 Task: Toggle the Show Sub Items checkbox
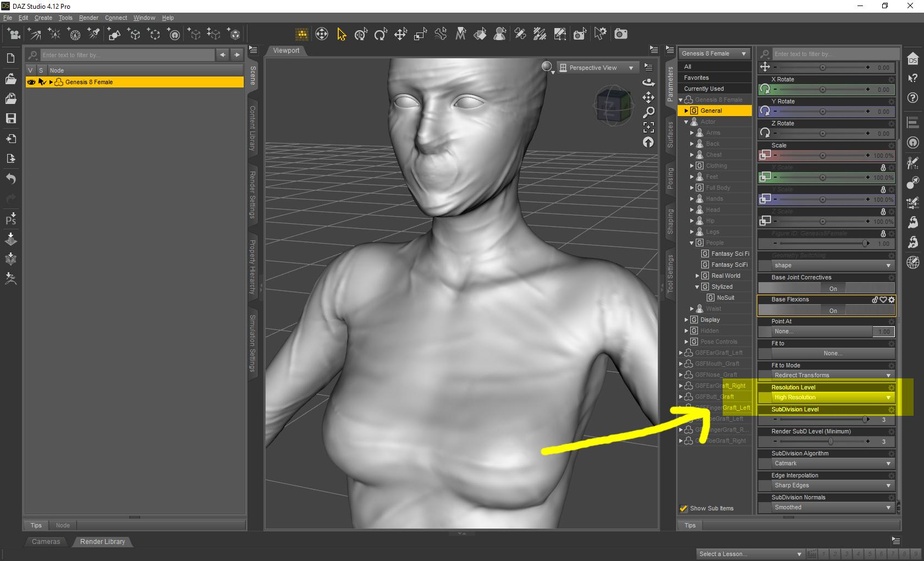[684, 508]
